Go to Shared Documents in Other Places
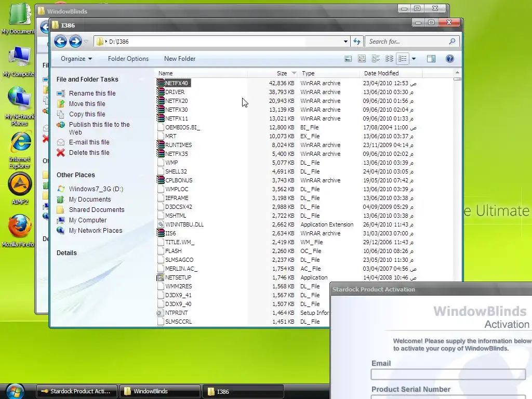 (96, 210)
